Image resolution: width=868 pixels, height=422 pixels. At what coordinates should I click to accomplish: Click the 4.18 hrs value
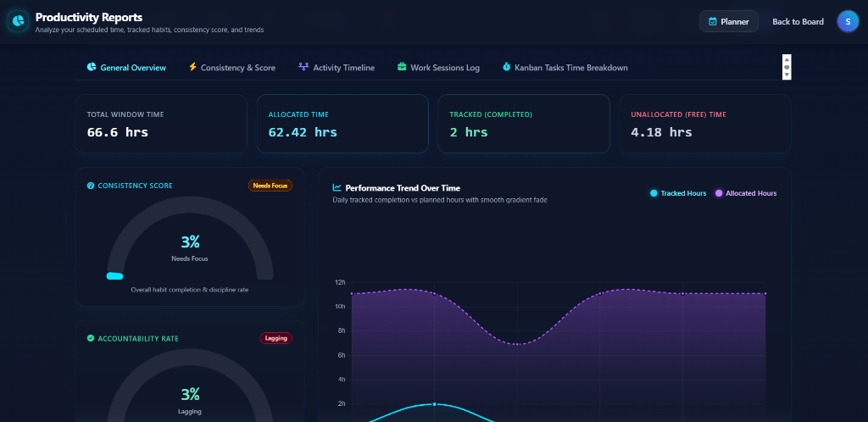click(x=661, y=132)
